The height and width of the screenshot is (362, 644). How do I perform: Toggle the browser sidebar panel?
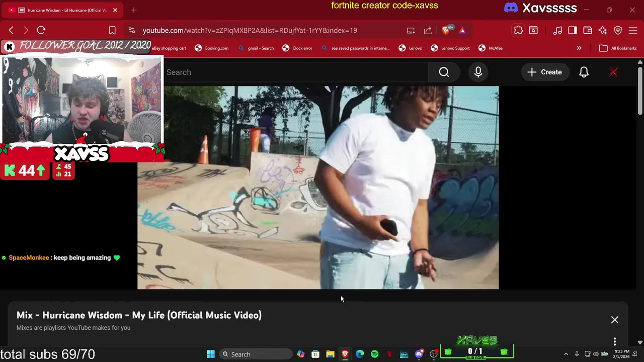(573, 30)
